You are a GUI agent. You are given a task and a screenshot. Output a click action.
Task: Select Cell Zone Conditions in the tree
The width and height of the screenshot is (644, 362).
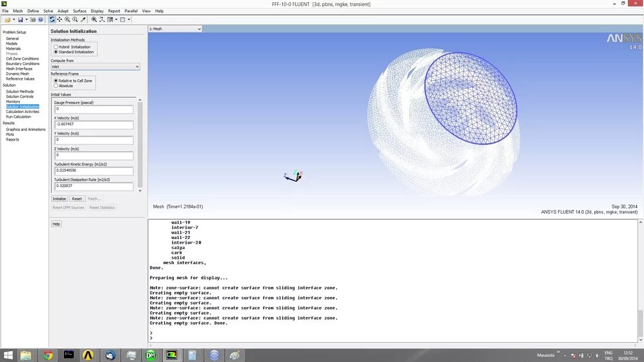tap(22, 59)
